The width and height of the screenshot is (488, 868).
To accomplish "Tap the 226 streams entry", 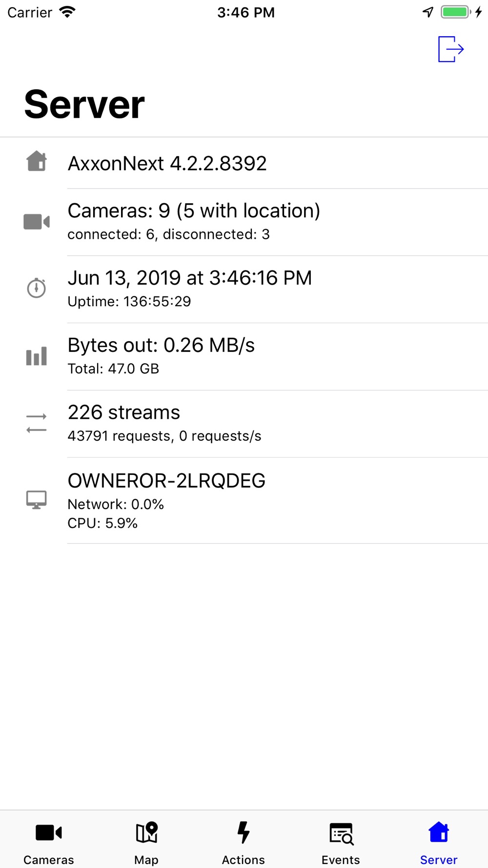I will pos(124,413).
